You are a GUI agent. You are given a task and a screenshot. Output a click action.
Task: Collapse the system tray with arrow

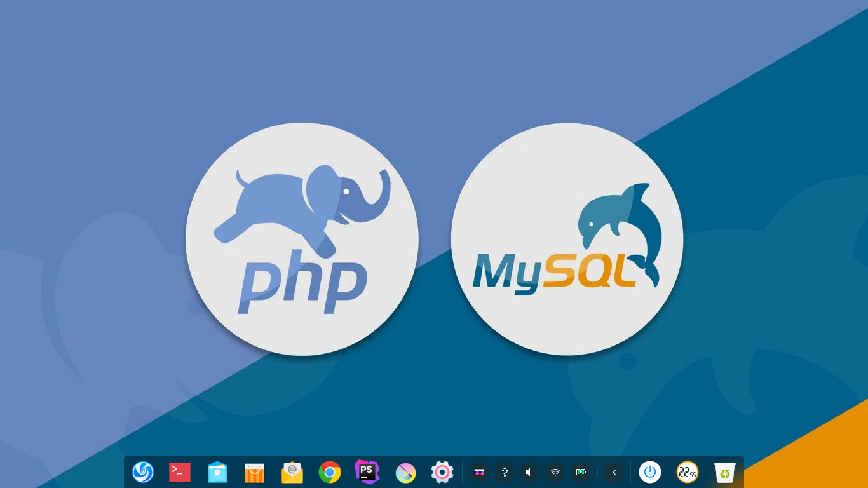614,472
